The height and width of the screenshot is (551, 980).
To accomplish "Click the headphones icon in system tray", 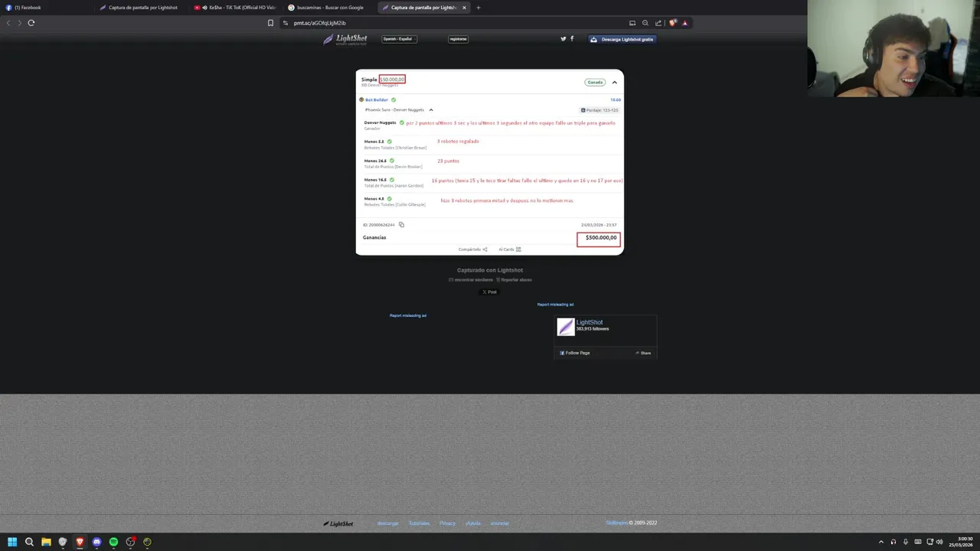I will (x=893, y=542).
